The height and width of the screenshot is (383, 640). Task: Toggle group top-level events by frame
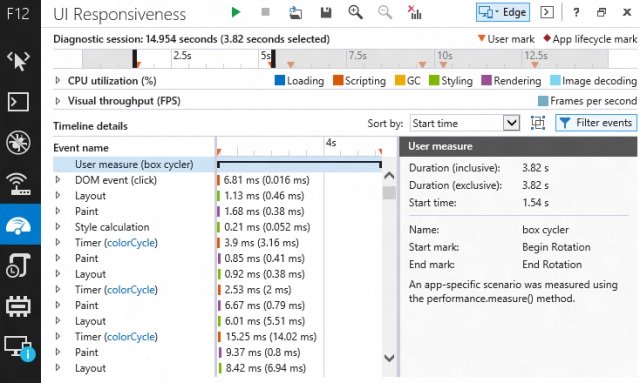pyautogui.click(x=538, y=123)
